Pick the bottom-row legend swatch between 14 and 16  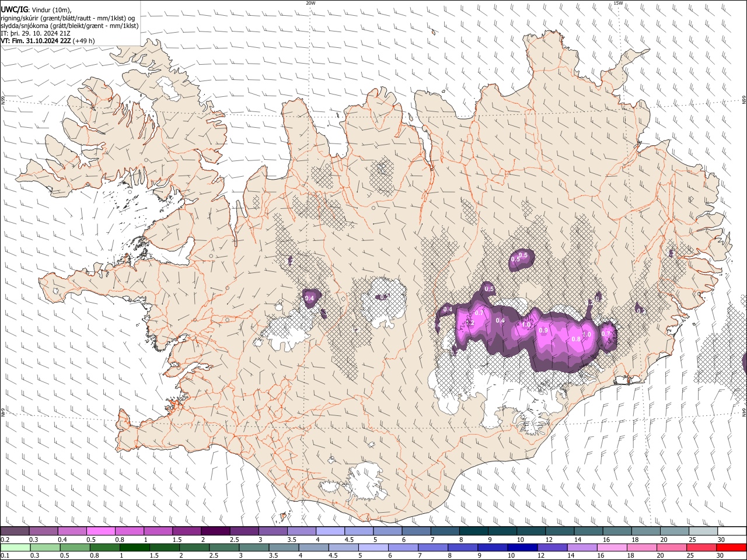(x=582, y=547)
